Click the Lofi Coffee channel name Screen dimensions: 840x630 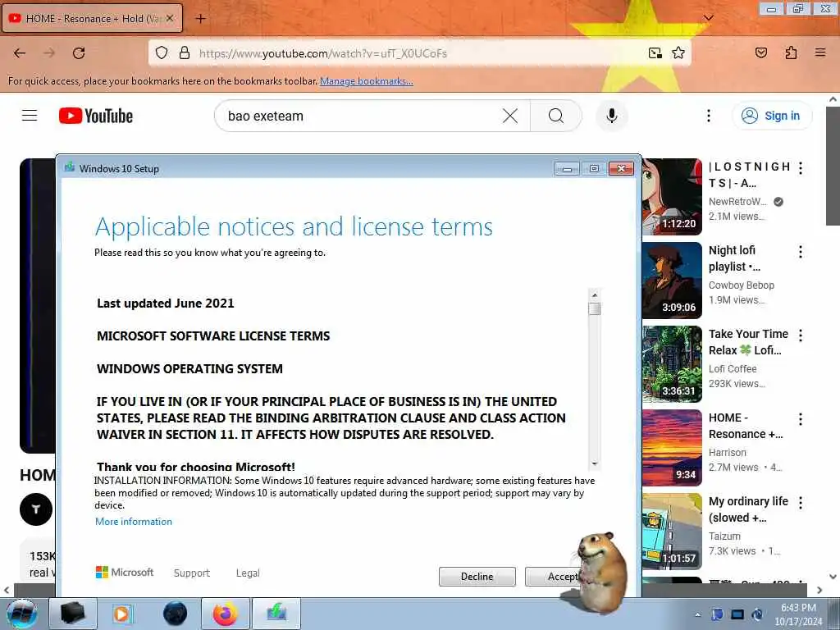pyautogui.click(x=733, y=368)
